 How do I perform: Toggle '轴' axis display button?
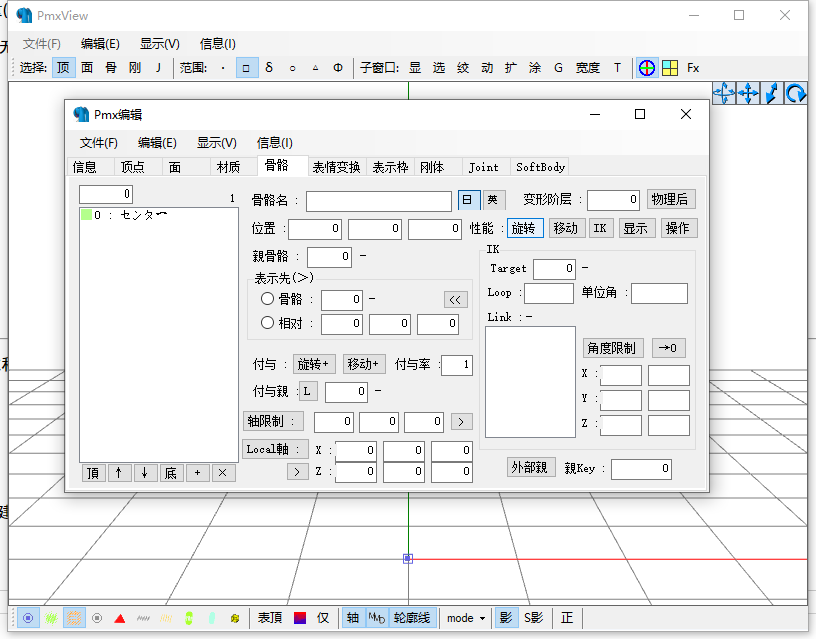(353, 618)
